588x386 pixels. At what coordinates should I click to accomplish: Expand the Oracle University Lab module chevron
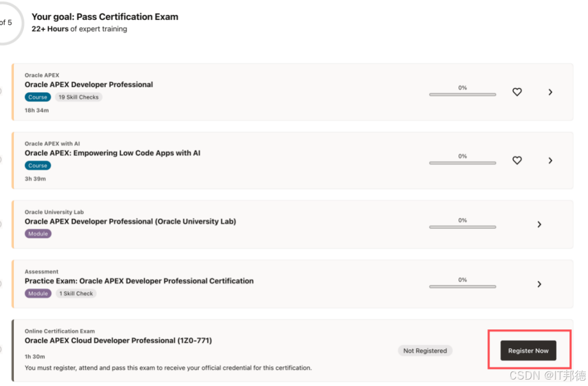[539, 225]
